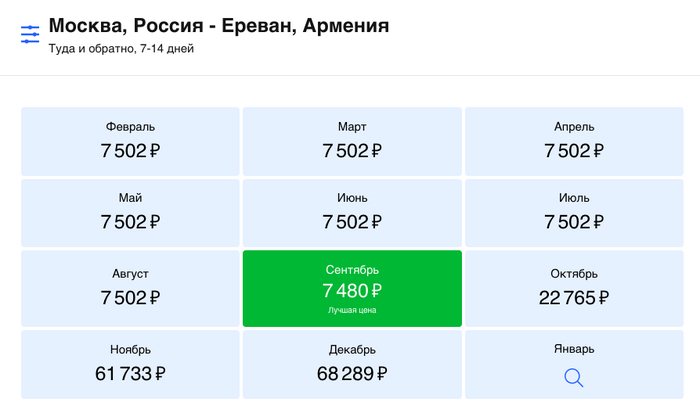Select Май in the price calendar
The image size is (700, 420).
tap(130, 212)
